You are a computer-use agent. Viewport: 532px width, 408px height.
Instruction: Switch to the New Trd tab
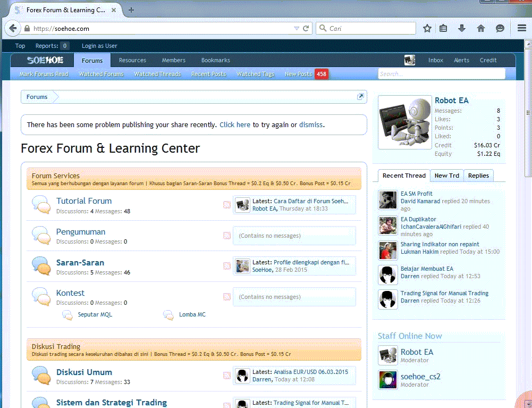(x=447, y=176)
